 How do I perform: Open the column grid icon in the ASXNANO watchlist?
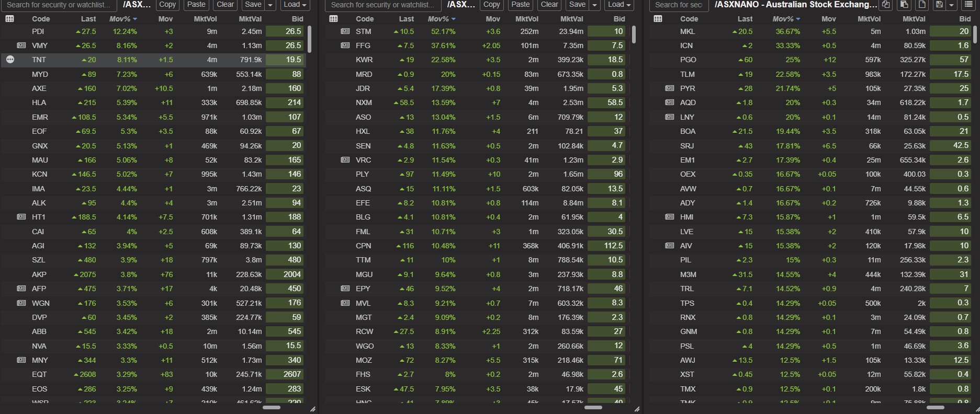tap(658, 19)
